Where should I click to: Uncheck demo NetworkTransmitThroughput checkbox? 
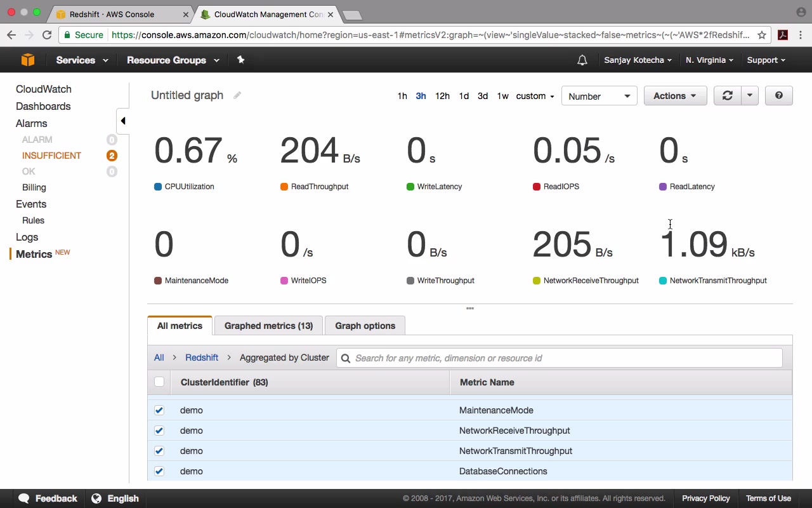pos(159,451)
